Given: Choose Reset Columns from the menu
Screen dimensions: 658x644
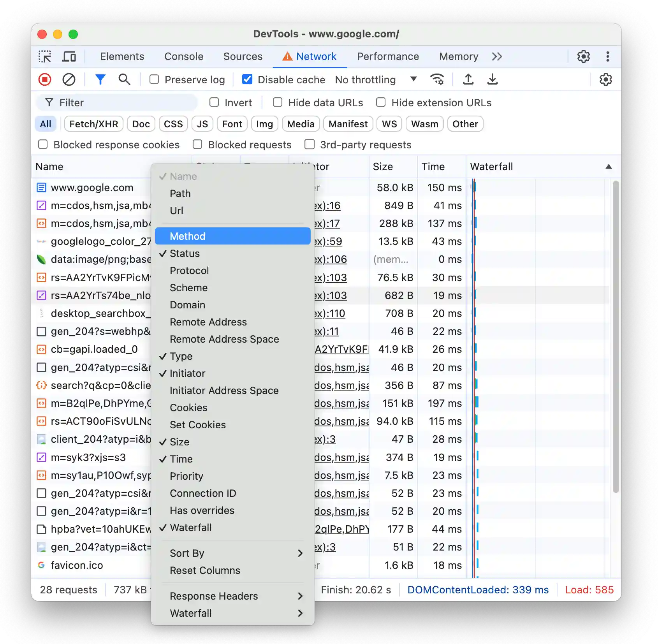Looking at the screenshot, I should tap(204, 570).
